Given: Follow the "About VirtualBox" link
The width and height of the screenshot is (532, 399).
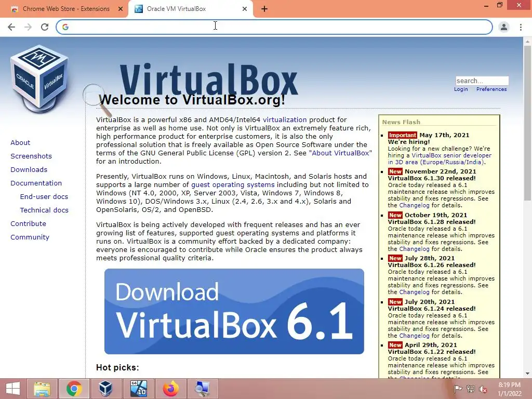Looking at the screenshot, I should pyautogui.click(x=340, y=153).
